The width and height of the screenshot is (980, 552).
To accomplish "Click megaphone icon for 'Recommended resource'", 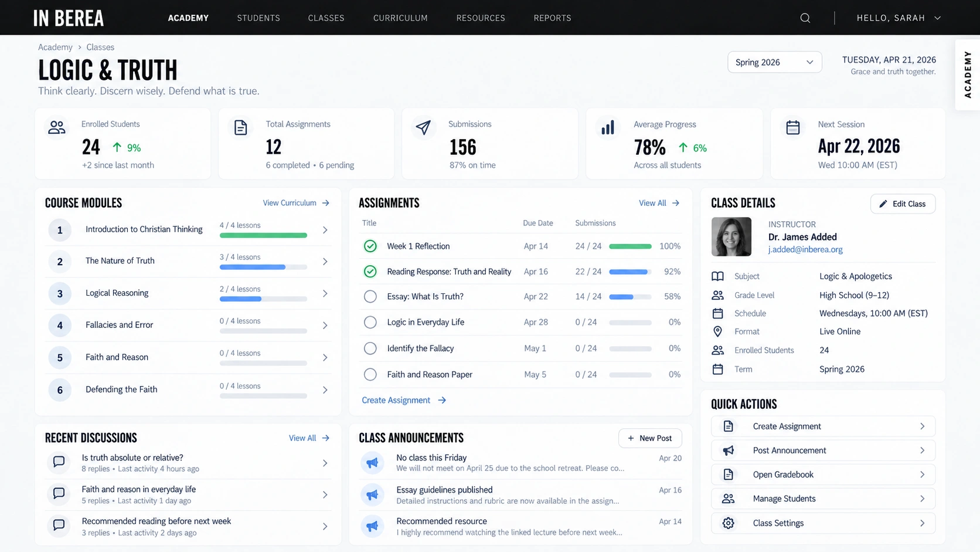I will click(372, 526).
